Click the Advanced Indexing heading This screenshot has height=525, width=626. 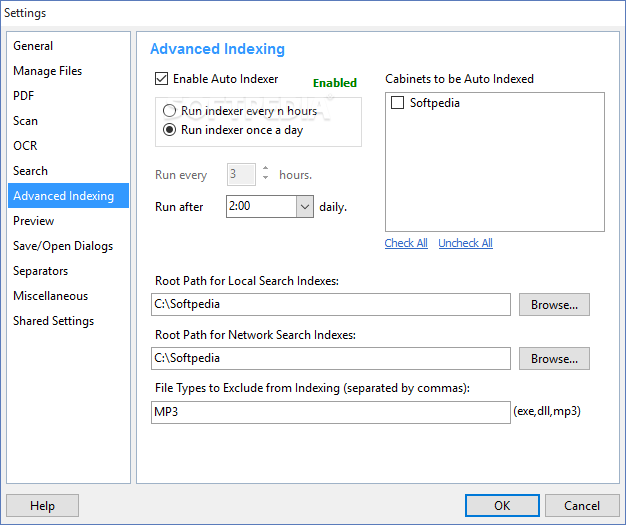[x=217, y=49]
